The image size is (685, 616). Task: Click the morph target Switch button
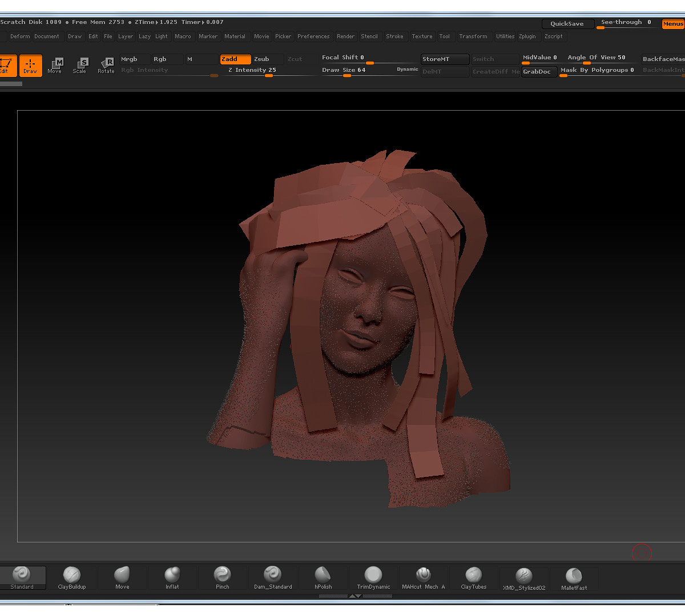pyautogui.click(x=495, y=59)
